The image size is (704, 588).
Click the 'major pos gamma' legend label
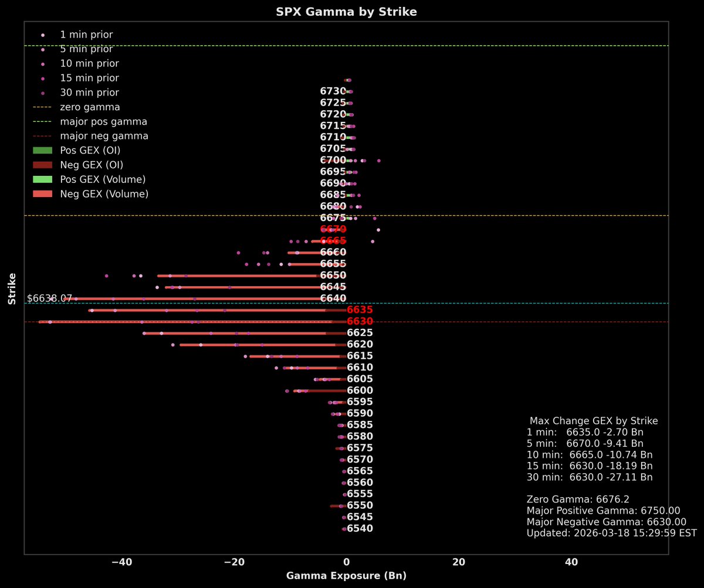pyautogui.click(x=103, y=122)
